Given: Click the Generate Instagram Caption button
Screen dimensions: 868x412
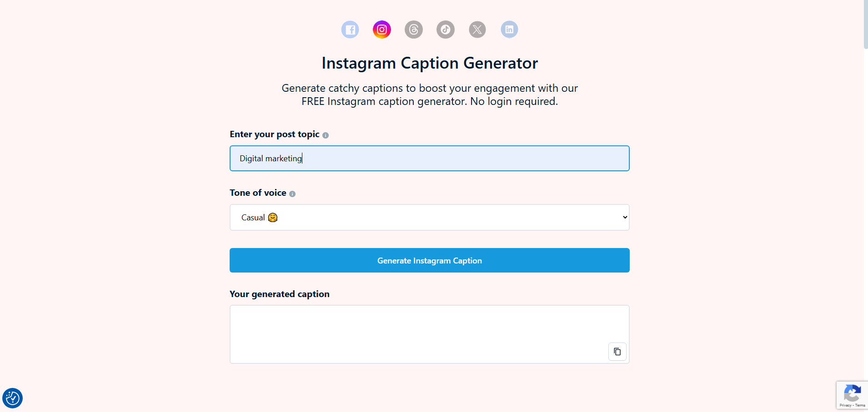Looking at the screenshot, I should 429,260.
